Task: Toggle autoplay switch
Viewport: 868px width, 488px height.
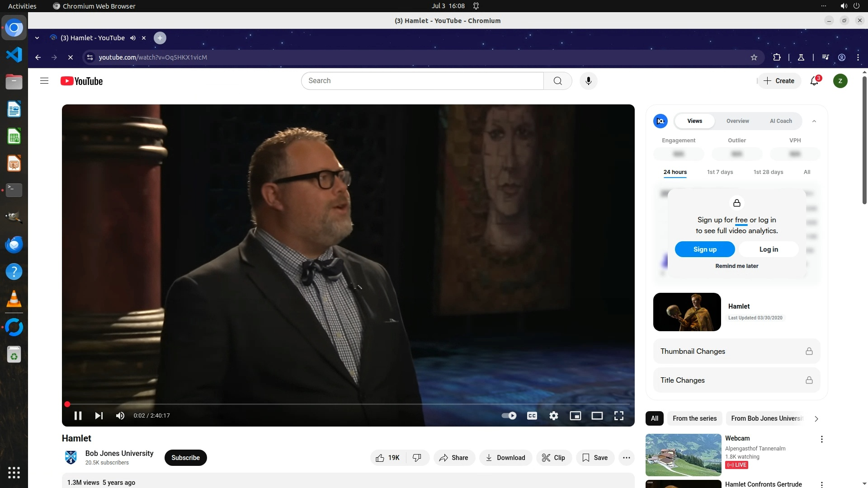Action: pyautogui.click(x=509, y=416)
